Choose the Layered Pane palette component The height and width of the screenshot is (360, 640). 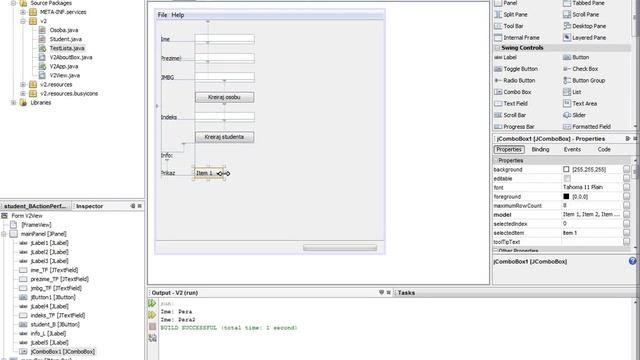point(584,38)
